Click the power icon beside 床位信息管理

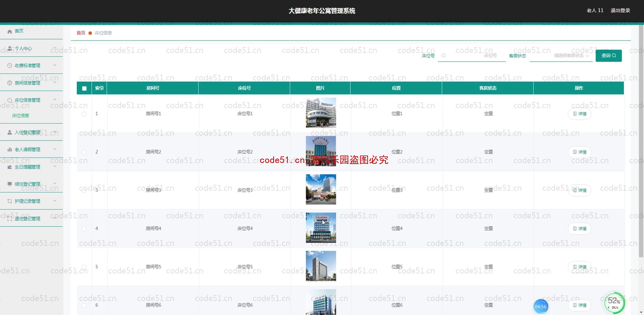click(9, 100)
